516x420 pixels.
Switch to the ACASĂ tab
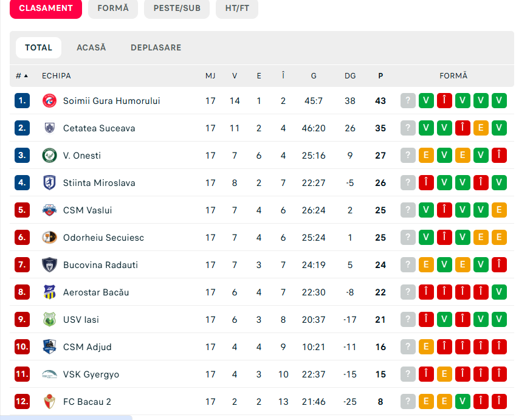(91, 47)
